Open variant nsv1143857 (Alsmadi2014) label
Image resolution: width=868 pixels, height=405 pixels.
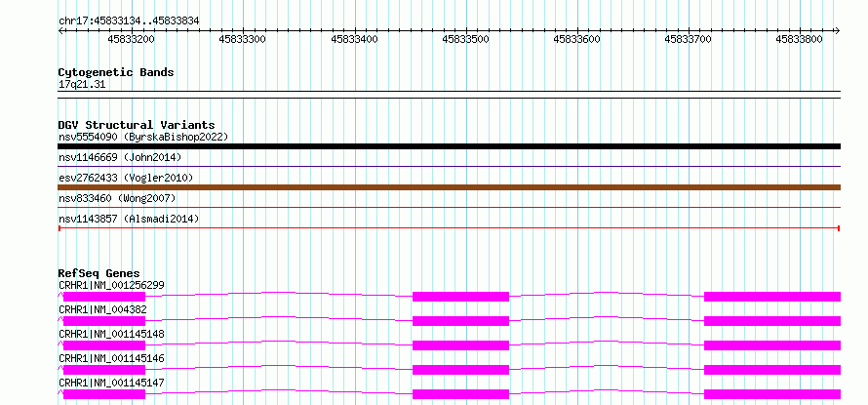tap(129, 219)
